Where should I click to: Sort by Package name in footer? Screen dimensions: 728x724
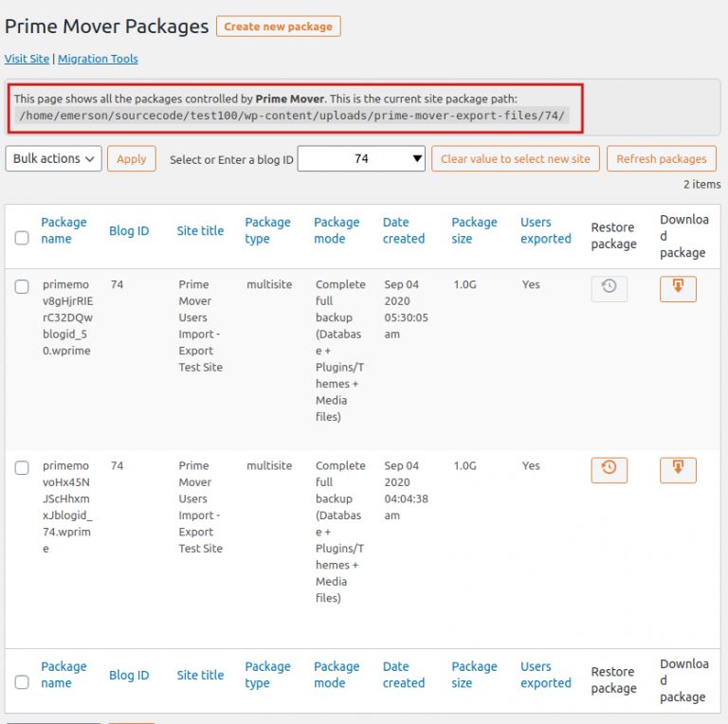[x=64, y=675]
